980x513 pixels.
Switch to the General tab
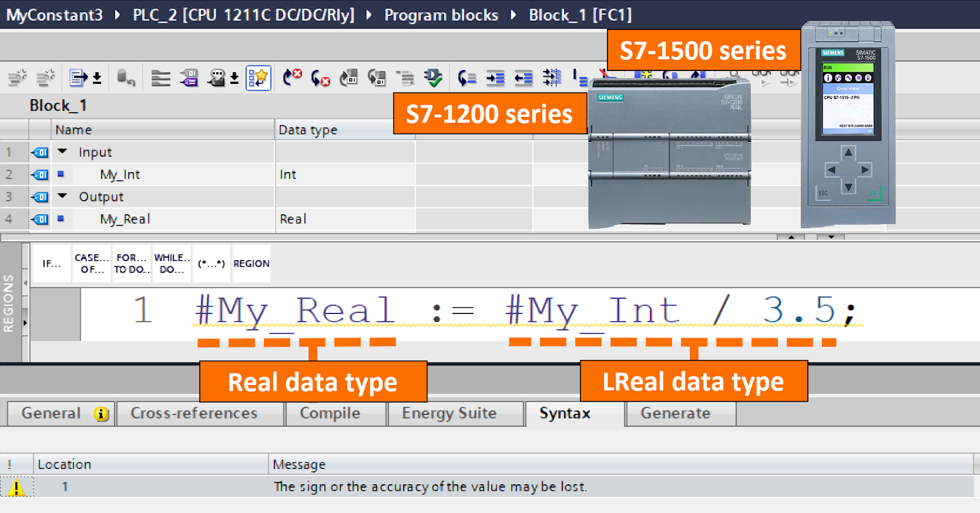pyautogui.click(x=61, y=414)
